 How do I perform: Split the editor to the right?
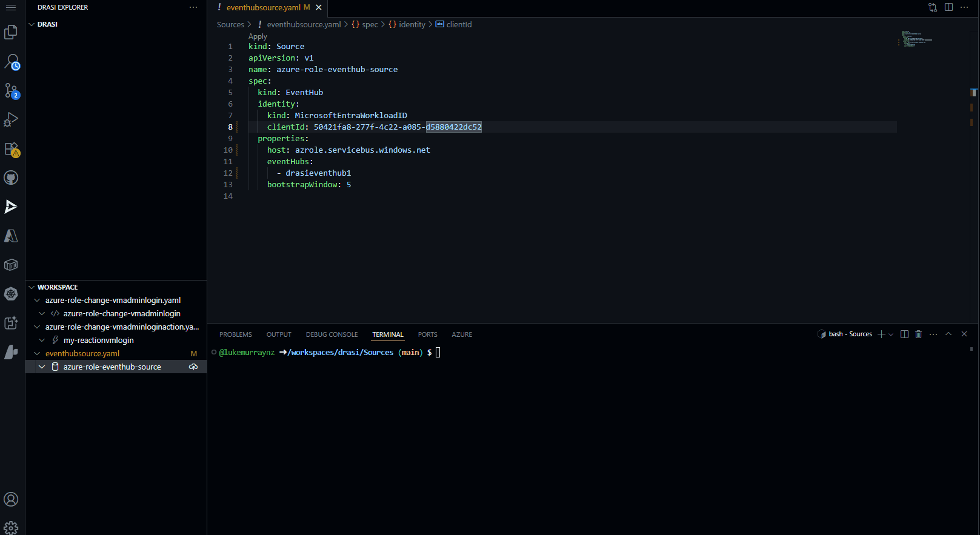(x=948, y=7)
